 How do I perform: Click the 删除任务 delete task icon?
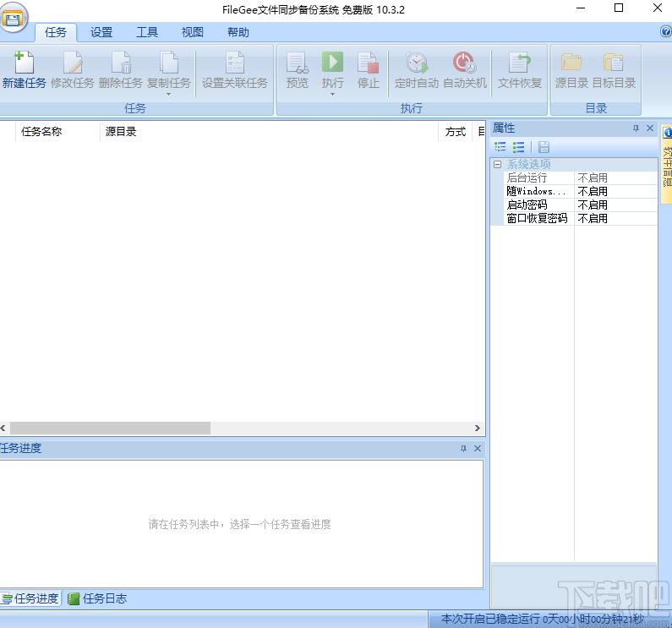click(121, 63)
